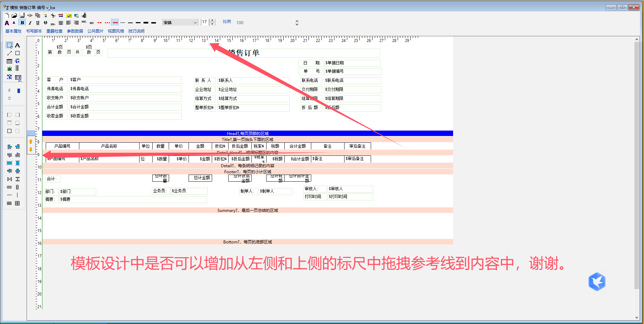Toggle bold formatting
644x324 pixels.
pos(22,23)
